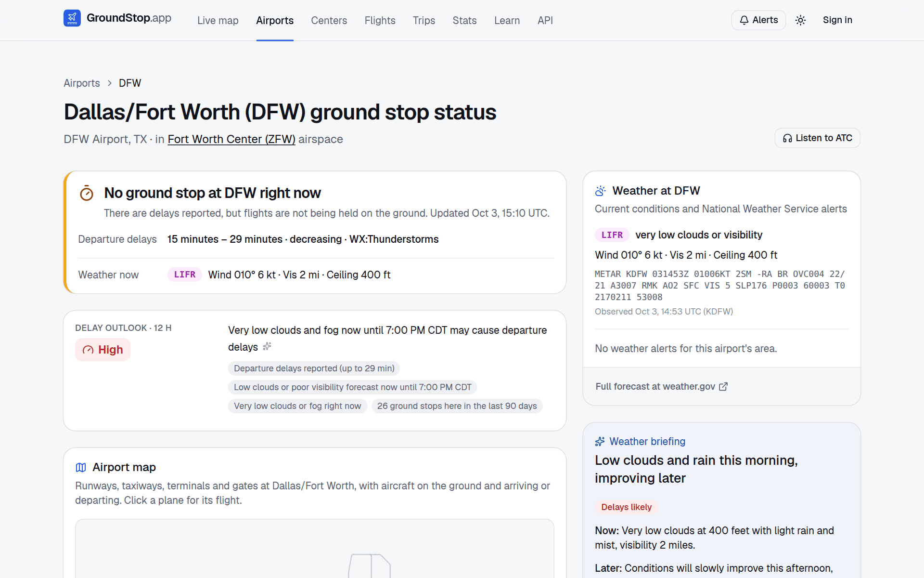Click the Weather briefing heading text
The image size is (924, 578).
[647, 441]
